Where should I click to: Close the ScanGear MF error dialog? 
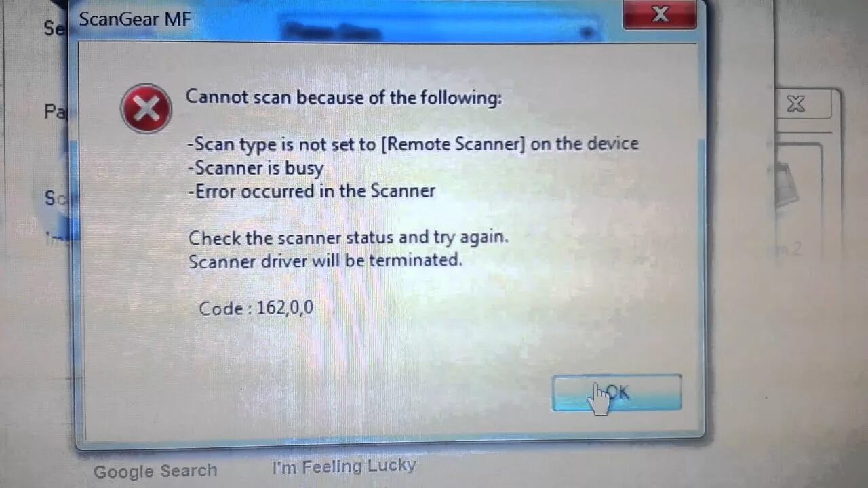coord(659,14)
